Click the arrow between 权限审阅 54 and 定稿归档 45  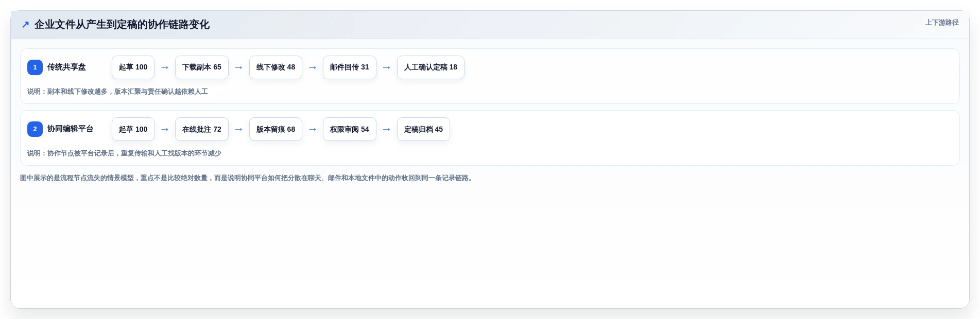(387, 129)
